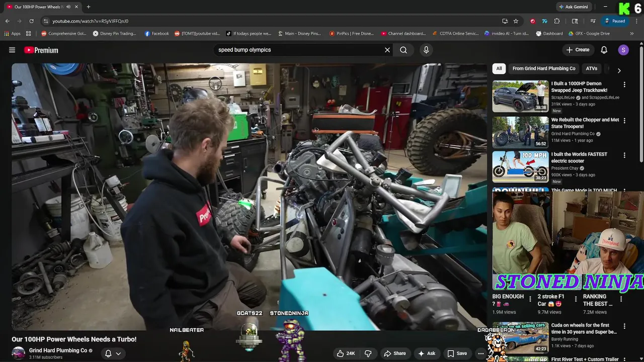644x362 pixels.
Task: Mute tab via speaker icon
Action: point(68,7)
